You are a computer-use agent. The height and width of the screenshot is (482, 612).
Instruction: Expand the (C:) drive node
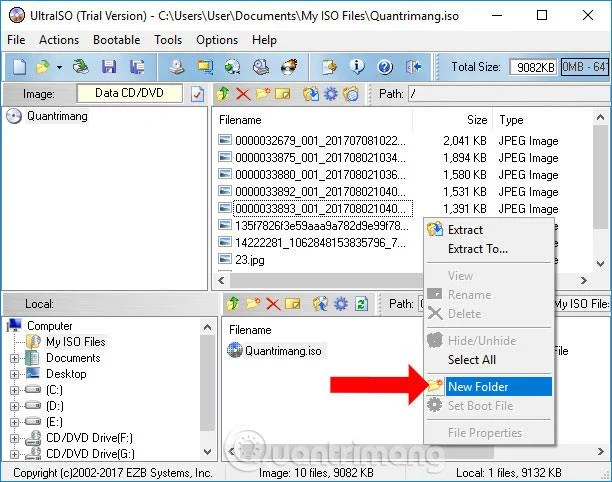click(x=14, y=390)
